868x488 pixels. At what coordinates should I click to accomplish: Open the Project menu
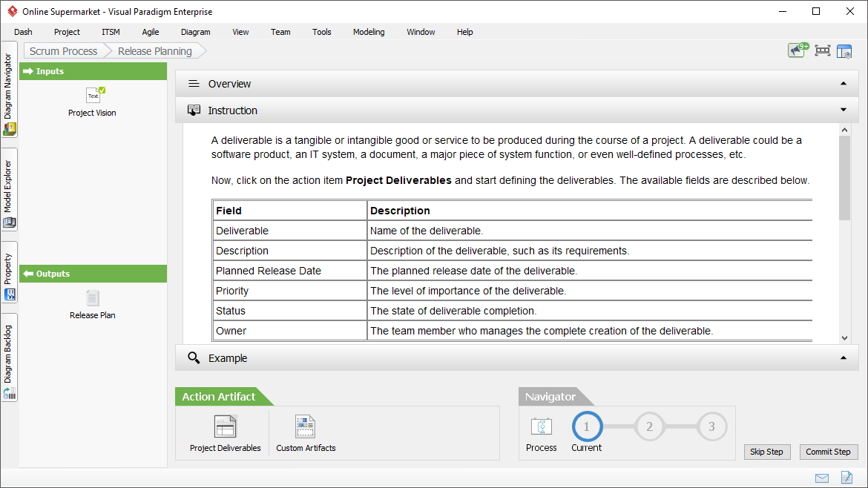point(67,32)
